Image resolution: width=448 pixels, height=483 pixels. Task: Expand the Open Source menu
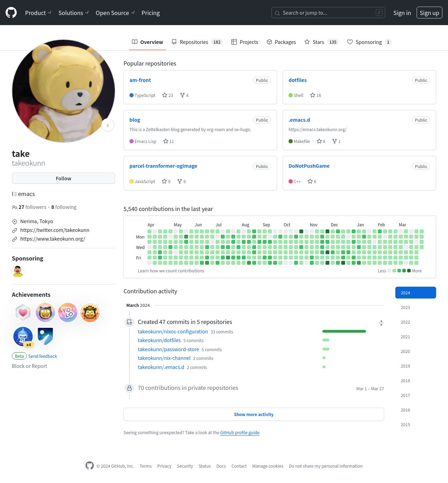coord(115,13)
